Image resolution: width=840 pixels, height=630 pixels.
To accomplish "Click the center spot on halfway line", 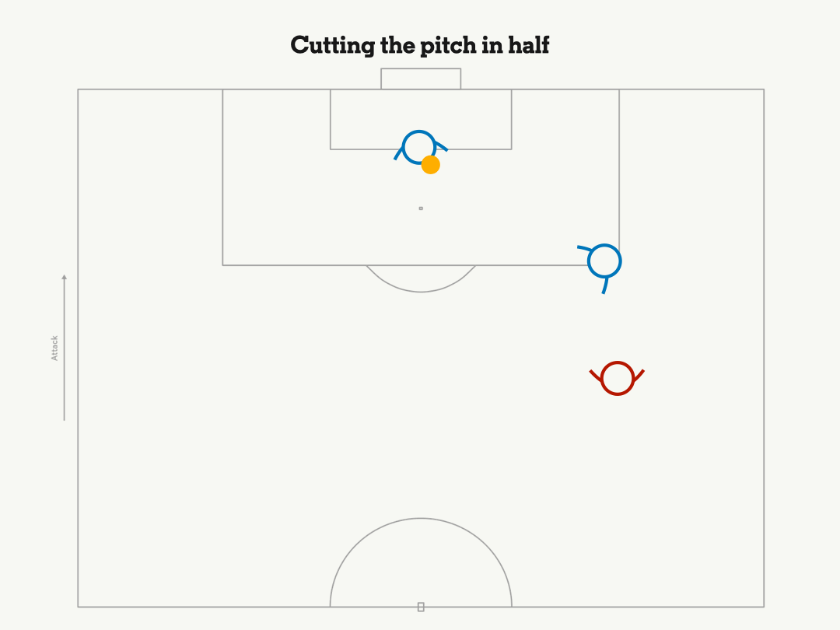I will pos(421,607).
